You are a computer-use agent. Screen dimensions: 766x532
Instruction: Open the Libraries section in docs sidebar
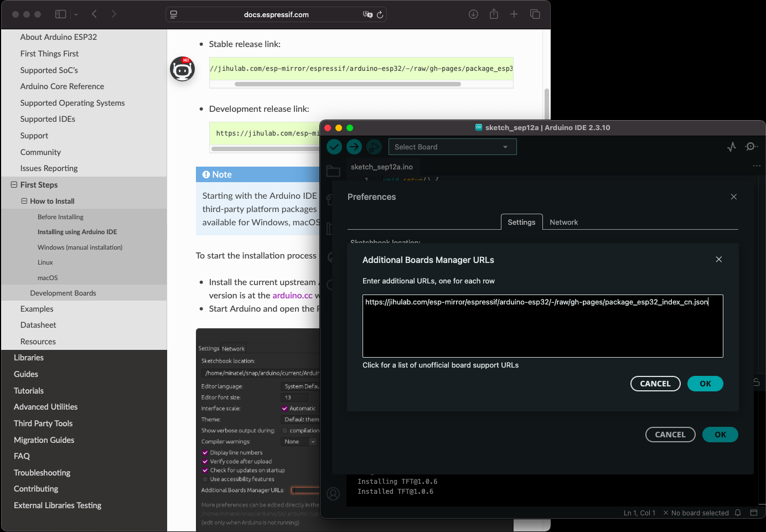click(29, 358)
